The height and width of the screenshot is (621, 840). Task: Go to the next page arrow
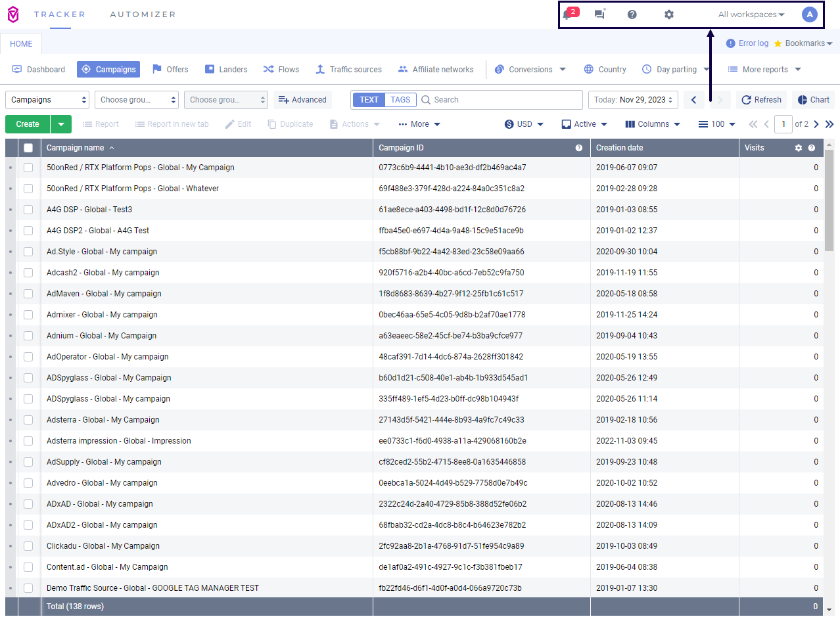coord(816,124)
